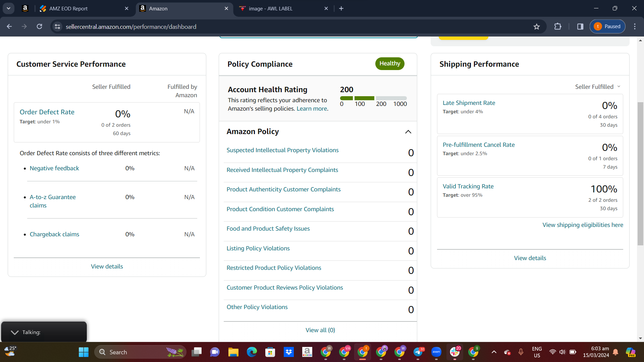
Task: Click the page vertical scrollbar
Action: [640, 174]
